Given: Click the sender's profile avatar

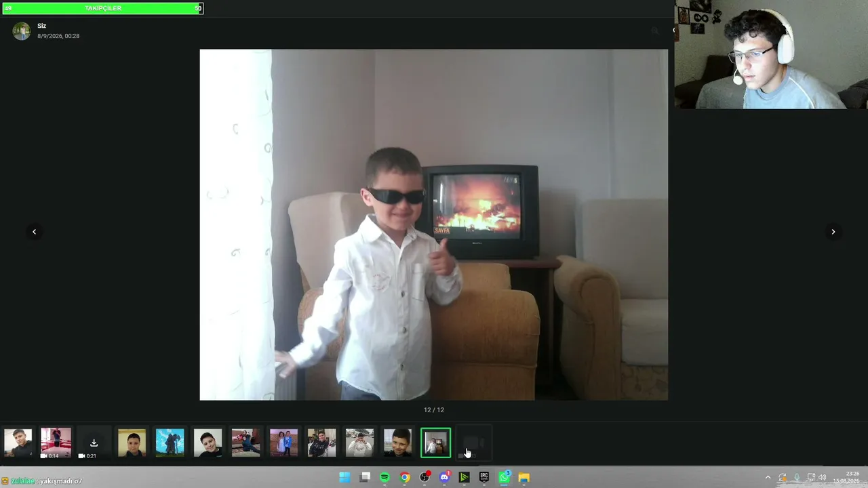Looking at the screenshot, I should [22, 31].
